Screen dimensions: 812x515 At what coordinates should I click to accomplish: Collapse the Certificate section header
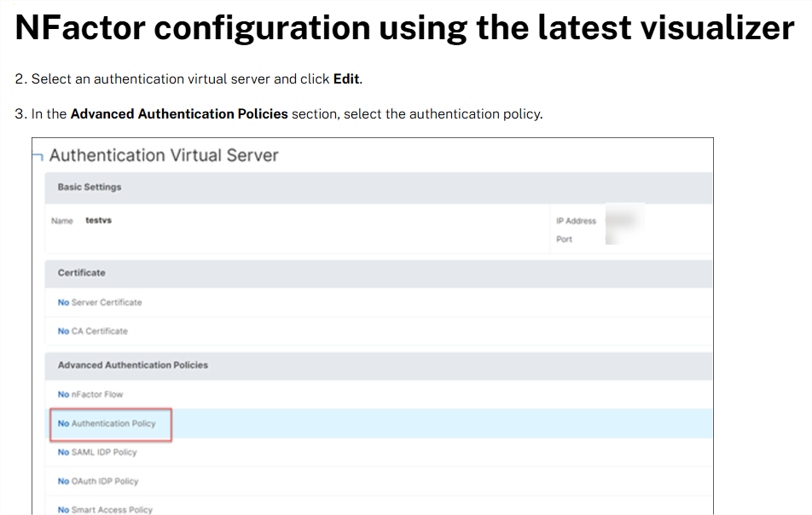379,274
